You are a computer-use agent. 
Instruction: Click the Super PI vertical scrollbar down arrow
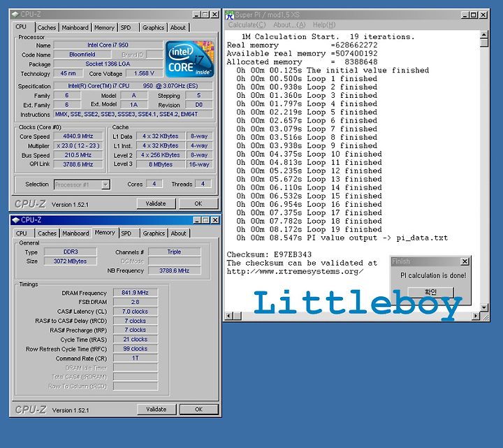484,308
